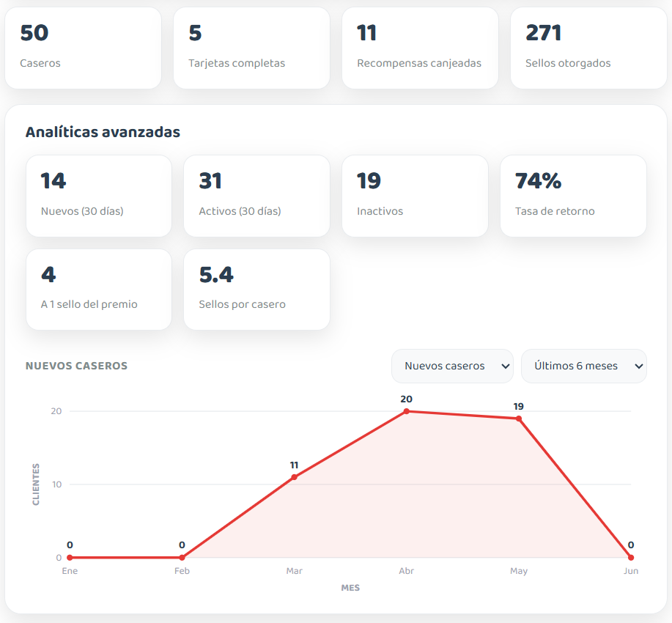Click the NUEVOS CASEROS chart title
The width and height of the screenshot is (672, 623).
click(76, 366)
